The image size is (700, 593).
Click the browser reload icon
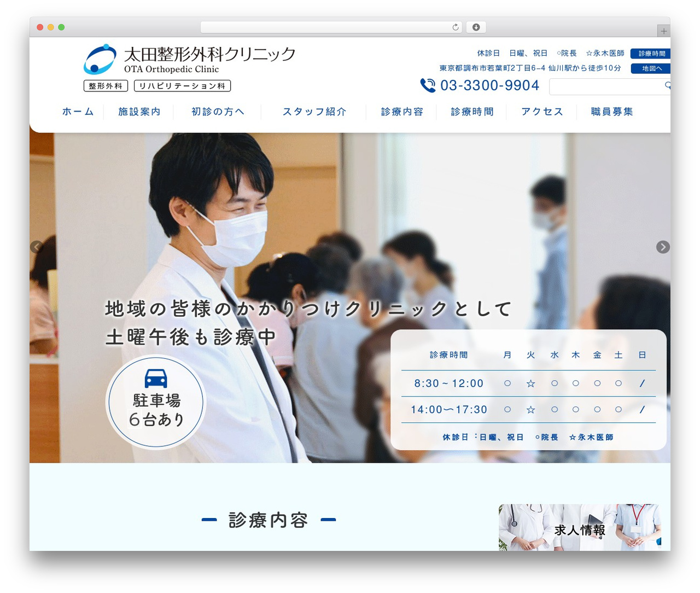point(456,27)
